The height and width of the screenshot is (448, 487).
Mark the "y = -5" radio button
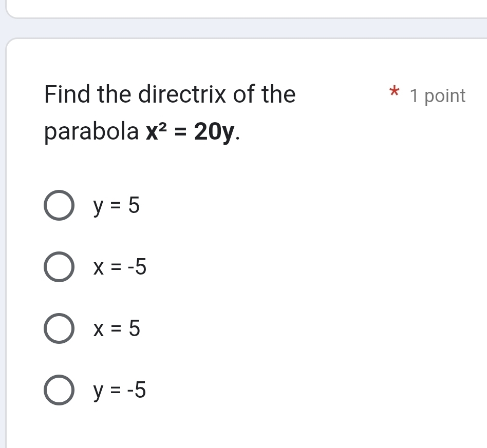click(x=59, y=391)
